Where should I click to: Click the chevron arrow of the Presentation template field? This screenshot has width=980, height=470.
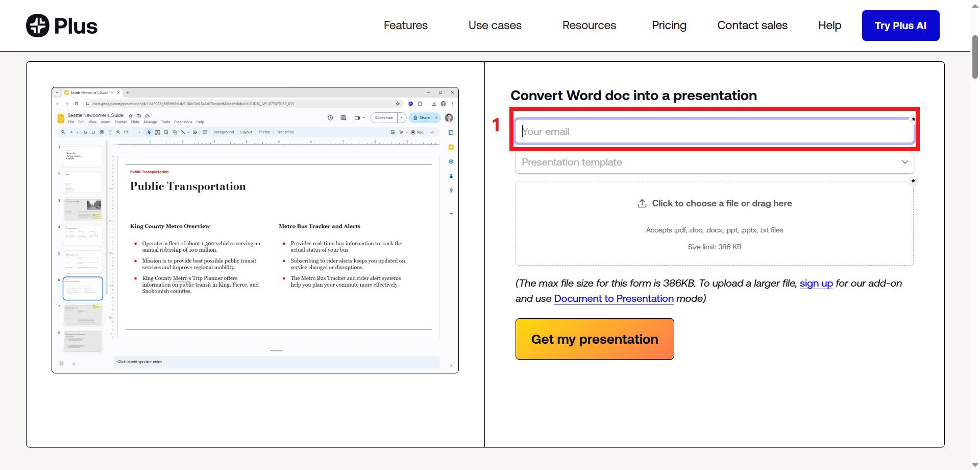[904, 162]
